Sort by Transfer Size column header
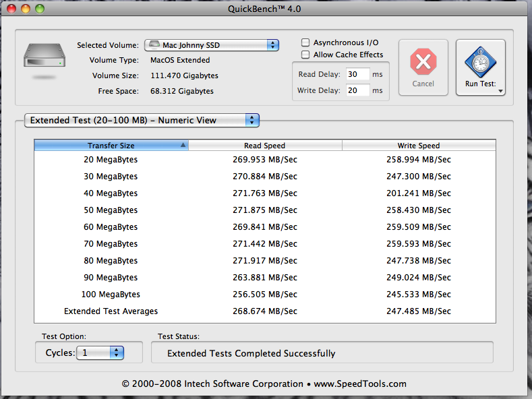This screenshot has height=399, width=532. click(x=111, y=145)
